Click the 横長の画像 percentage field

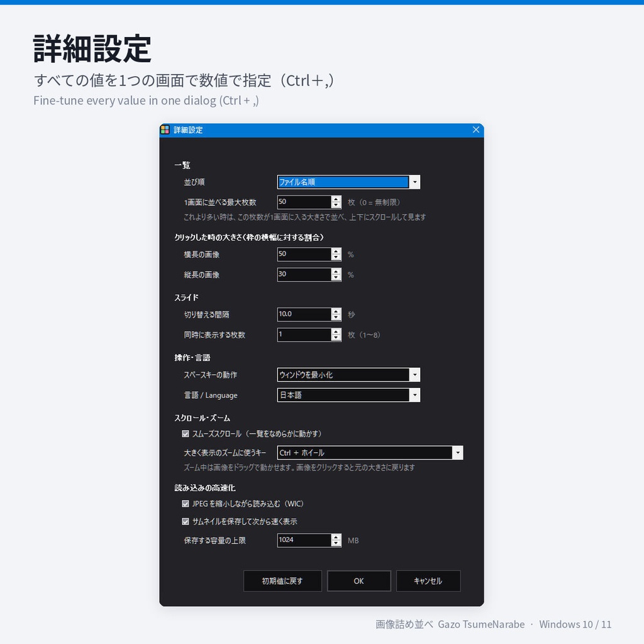pyautogui.click(x=304, y=254)
